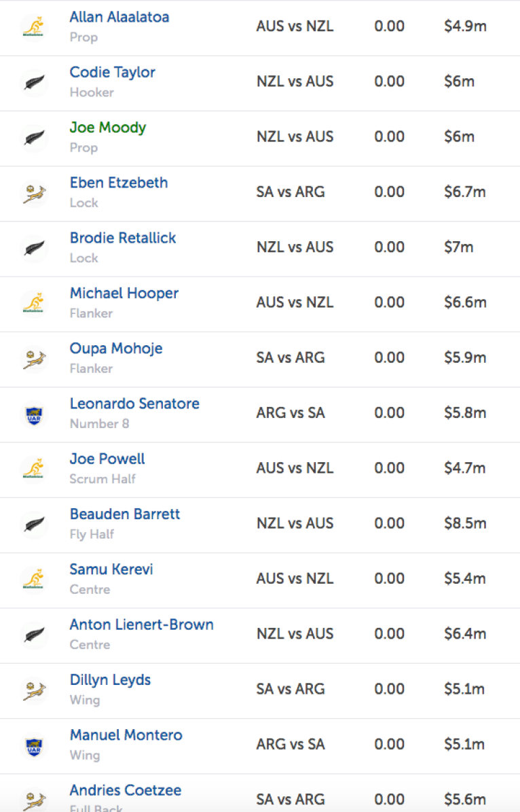Click the Anton Lienert-Brown name link
Viewport: 520px width, 812px height.
click(141, 624)
